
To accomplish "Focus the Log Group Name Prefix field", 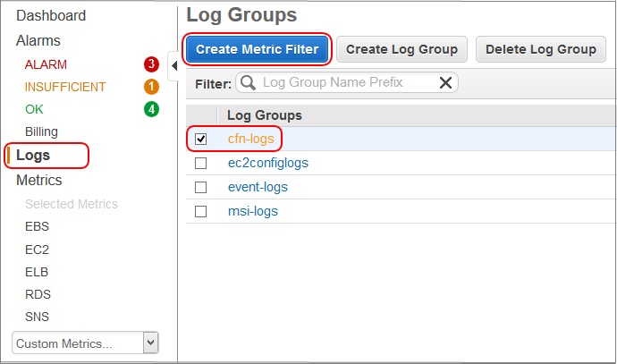I will 344,83.
